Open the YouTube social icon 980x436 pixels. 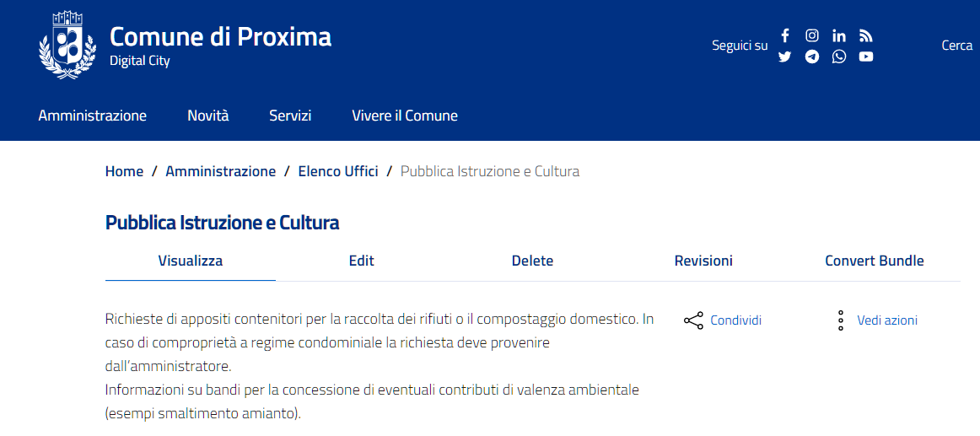865,57
